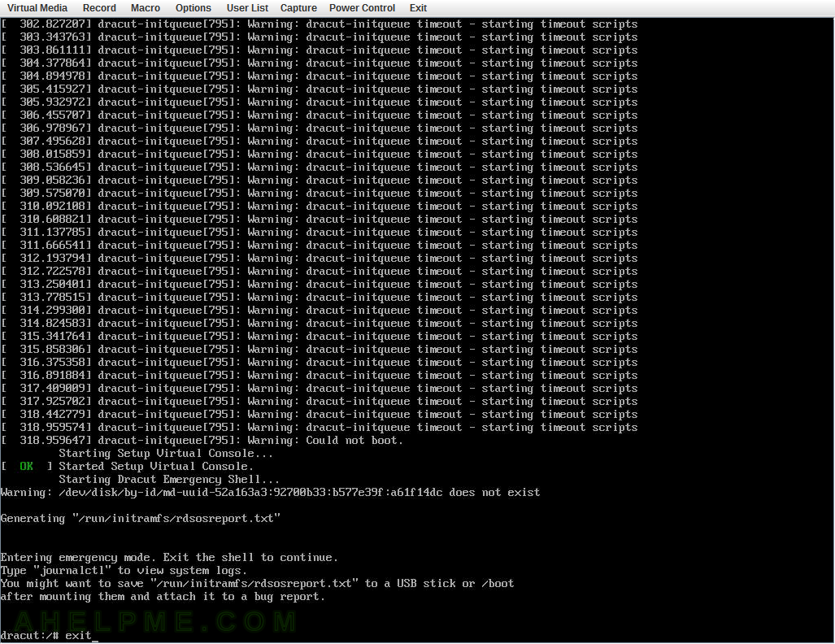Viewport: 835px width, 644px height.
Task: Open the Virtual Media menu
Action: point(37,8)
